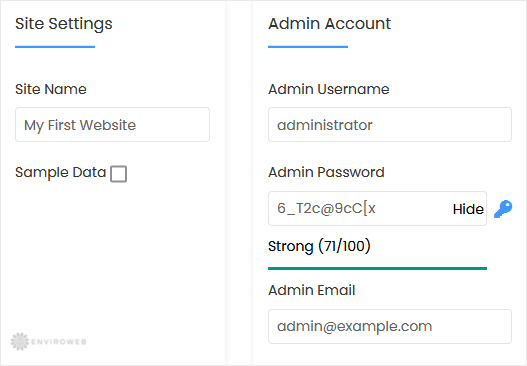
Task: Click the blue underline below Site Settings
Action: (55, 47)
